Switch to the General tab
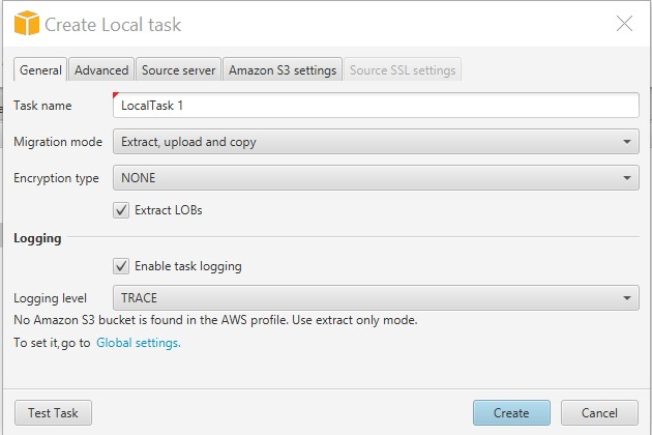Image resolution: width=652 pixels, height=435 pixels. point(40,70)
